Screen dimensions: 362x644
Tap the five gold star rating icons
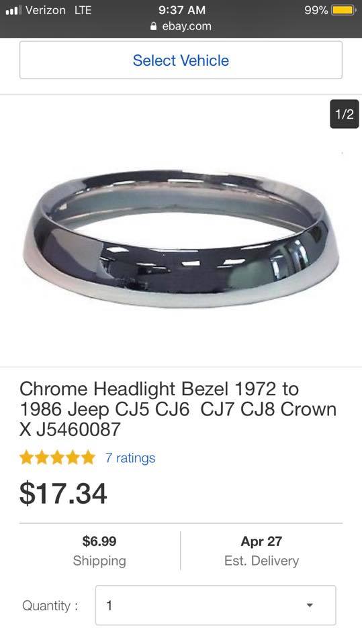[x=57, y=458]
